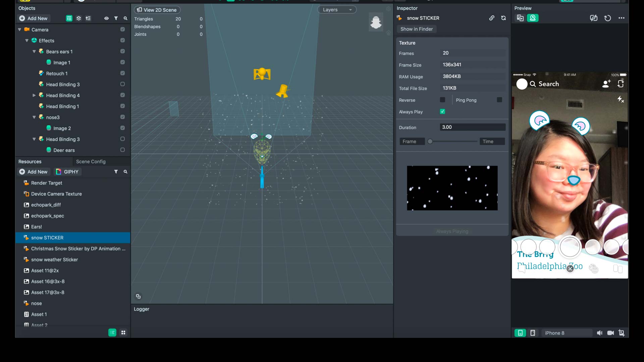The image size is (644, 362).
Task: Select the Render Target resource
Action: click(47, 183)
